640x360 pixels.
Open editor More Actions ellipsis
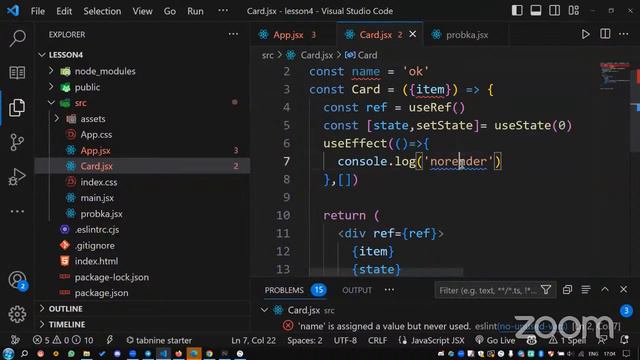[624, 34]
